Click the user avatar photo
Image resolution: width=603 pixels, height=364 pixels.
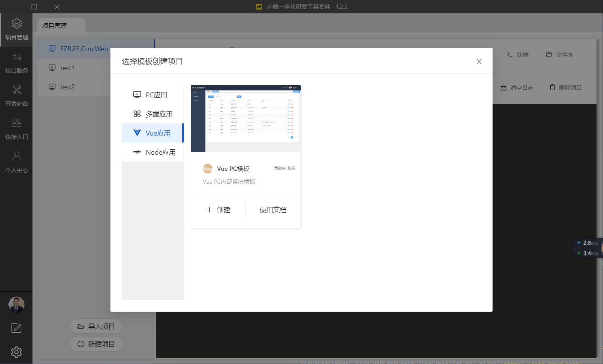point(16,304)
